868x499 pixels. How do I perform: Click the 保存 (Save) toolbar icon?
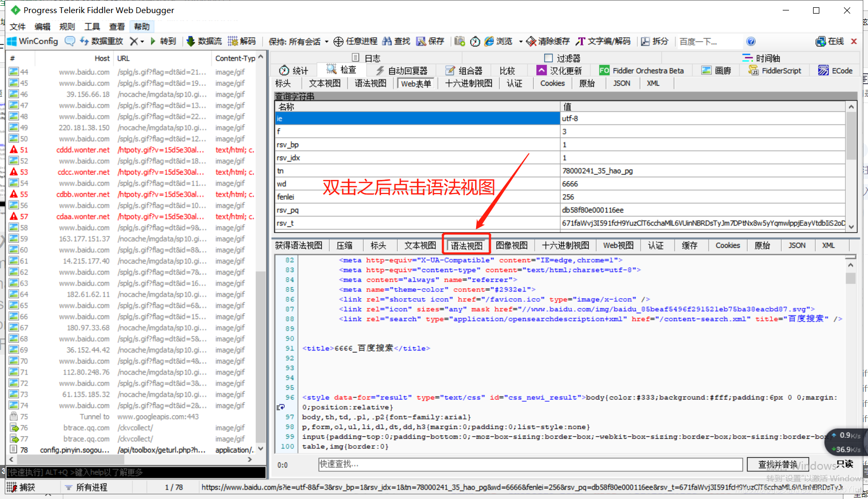click(x=421, y=41)
